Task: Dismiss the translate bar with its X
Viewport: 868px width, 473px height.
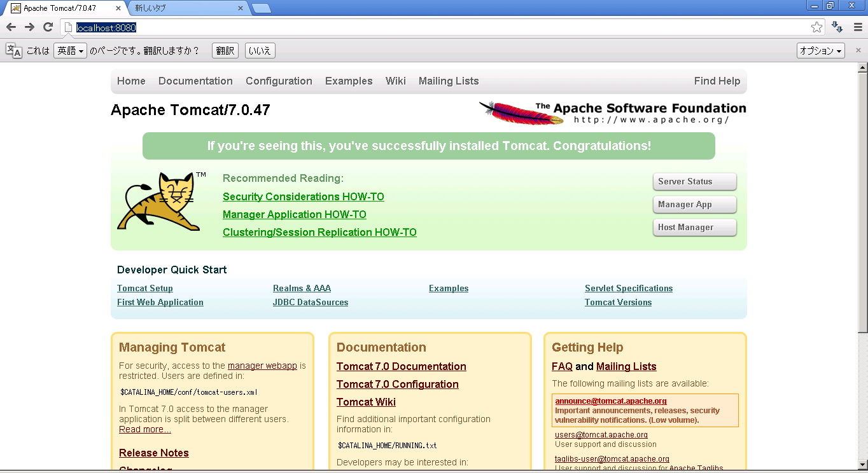Action: click(858, 67)
